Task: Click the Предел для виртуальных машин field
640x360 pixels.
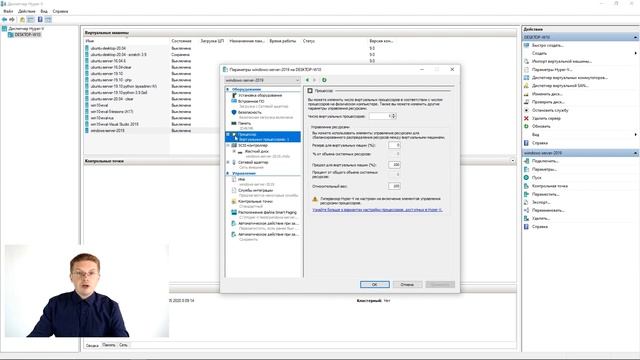Action: (394, 165)
